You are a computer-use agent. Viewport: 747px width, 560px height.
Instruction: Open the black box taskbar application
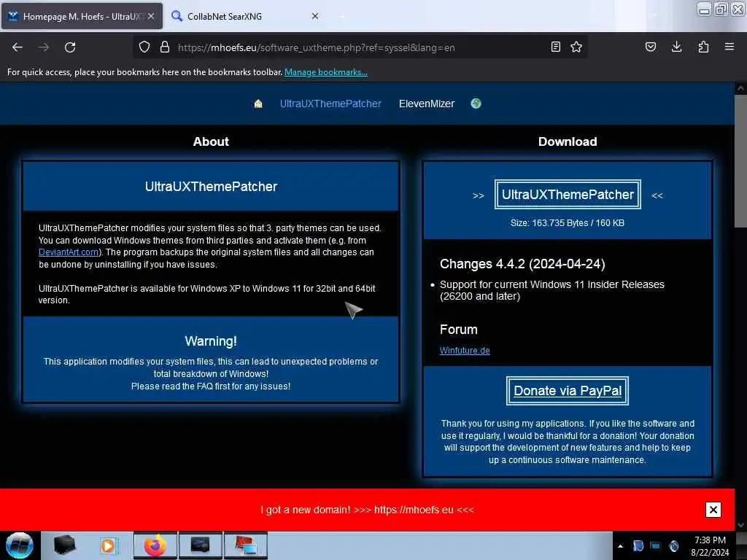[x=65, y=545]
